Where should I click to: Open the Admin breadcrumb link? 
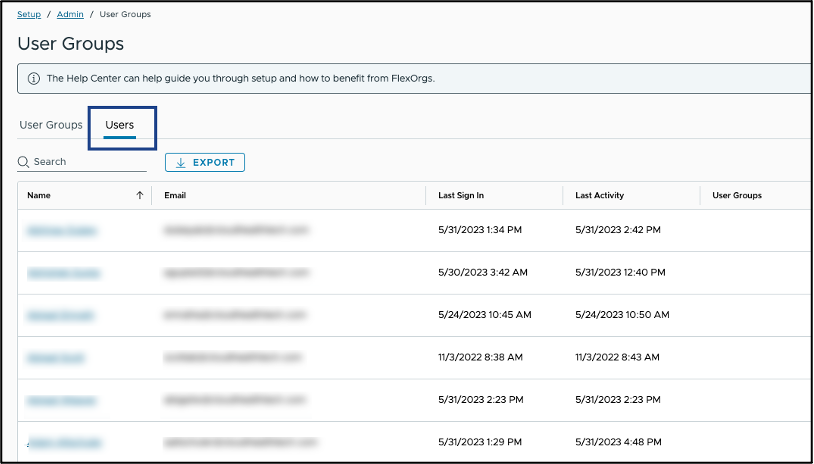[70, 15]
